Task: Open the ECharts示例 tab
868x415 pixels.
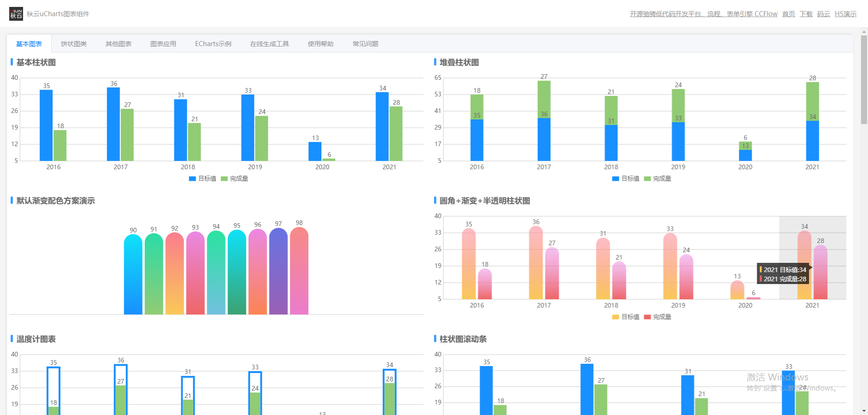Action: [213, 43]
